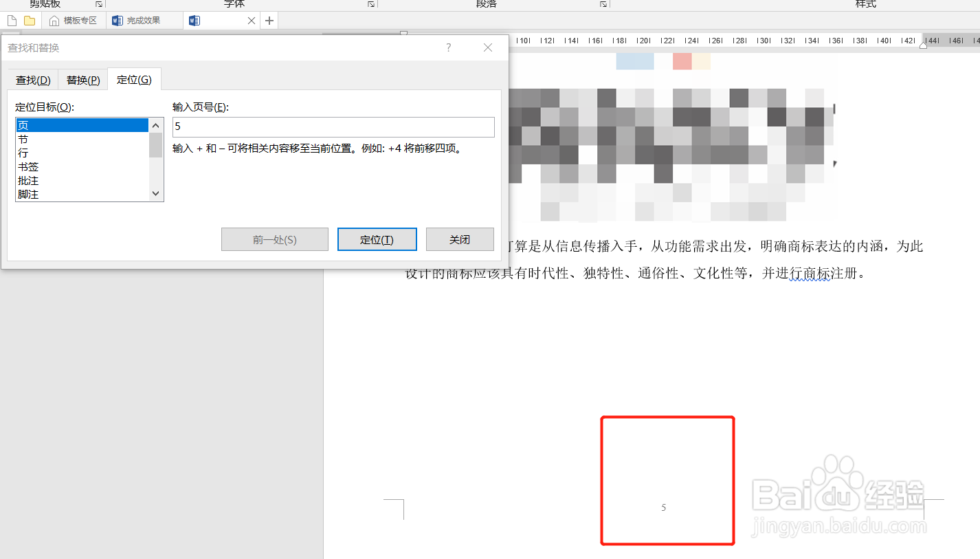Click inside the 输入页号 input field

click(x=333, y=127)
